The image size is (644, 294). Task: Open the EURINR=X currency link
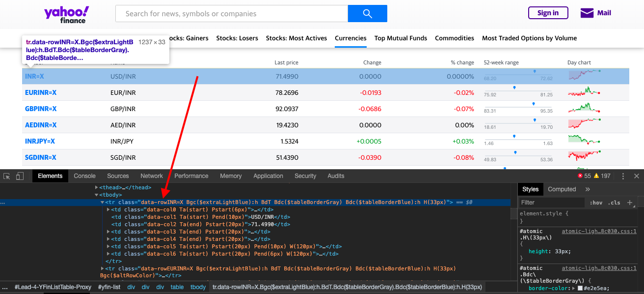[40, 92]
